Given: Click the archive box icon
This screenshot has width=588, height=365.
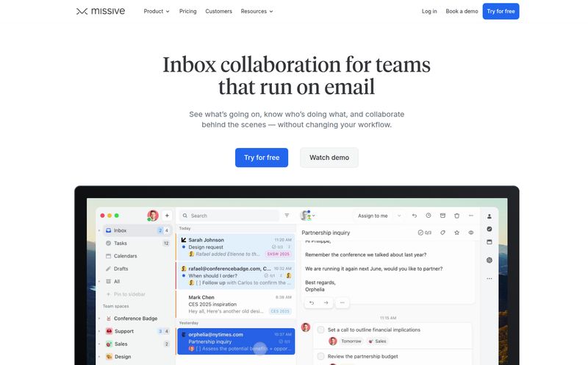Looking at the screenshot, I should (442, 216).
